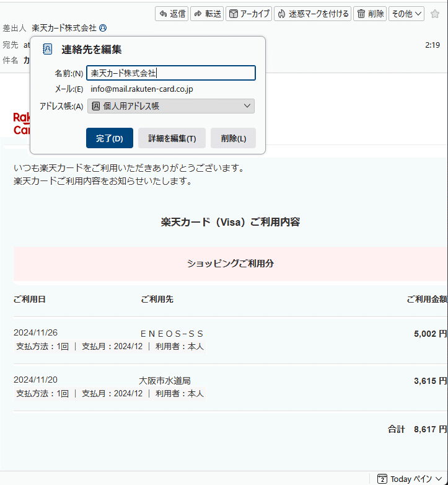
Task: Open the その他 (More) dropdown menu
Action: [x=406, y=14]
